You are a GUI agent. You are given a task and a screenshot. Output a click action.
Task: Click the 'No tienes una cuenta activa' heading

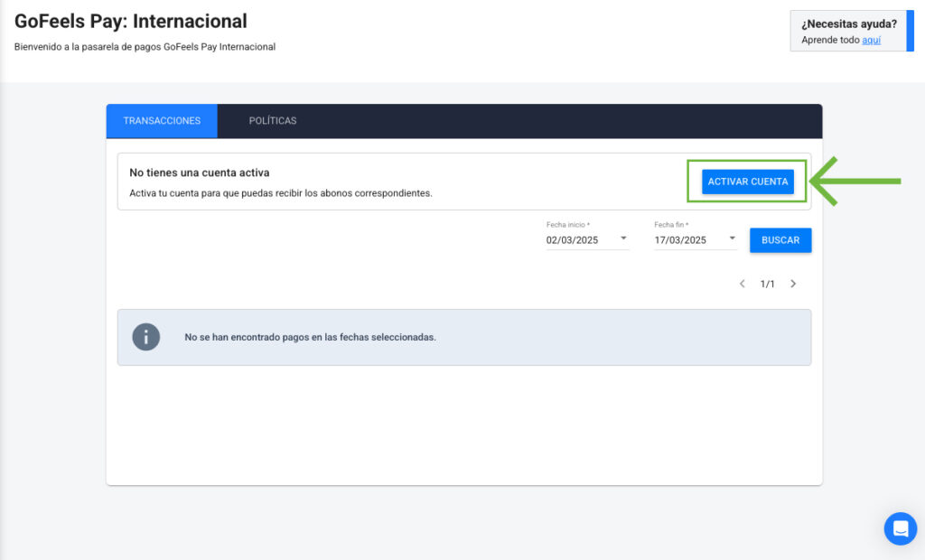point(200,173)
